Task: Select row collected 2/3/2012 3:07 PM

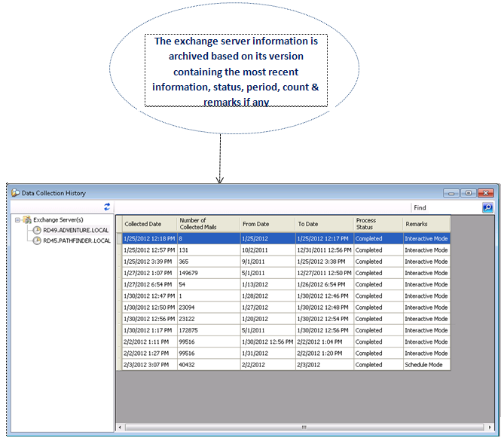Action: [x=286, y=365]
